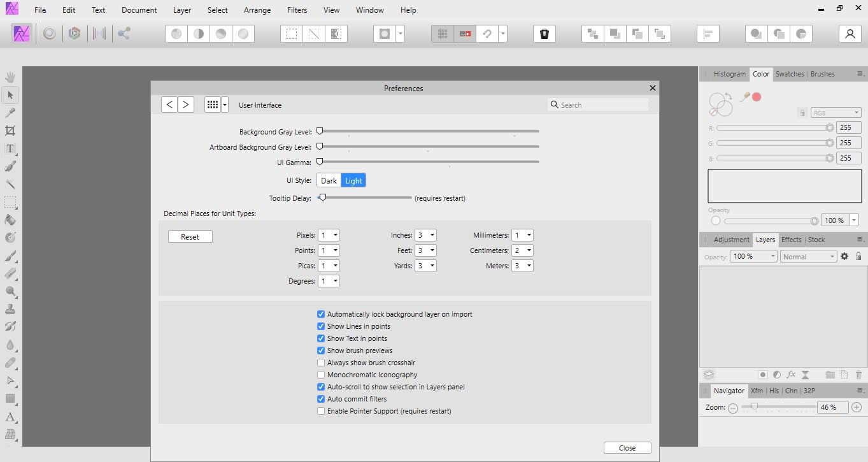Viewport: 868px width, 462px height.
Task: Select the Move tool
Action: 10,94
